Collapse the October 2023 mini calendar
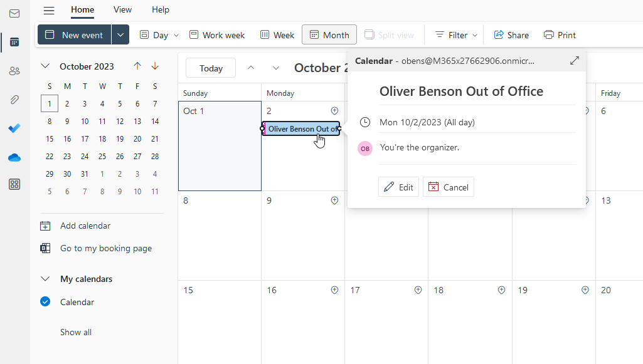This screenshot has height=364, width=643. click(45, 66)
